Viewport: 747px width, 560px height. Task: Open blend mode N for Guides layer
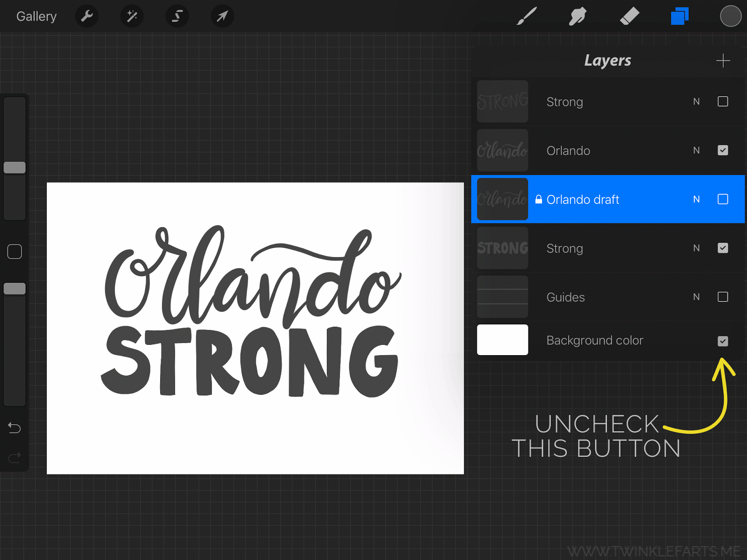(x=696, y=297)
